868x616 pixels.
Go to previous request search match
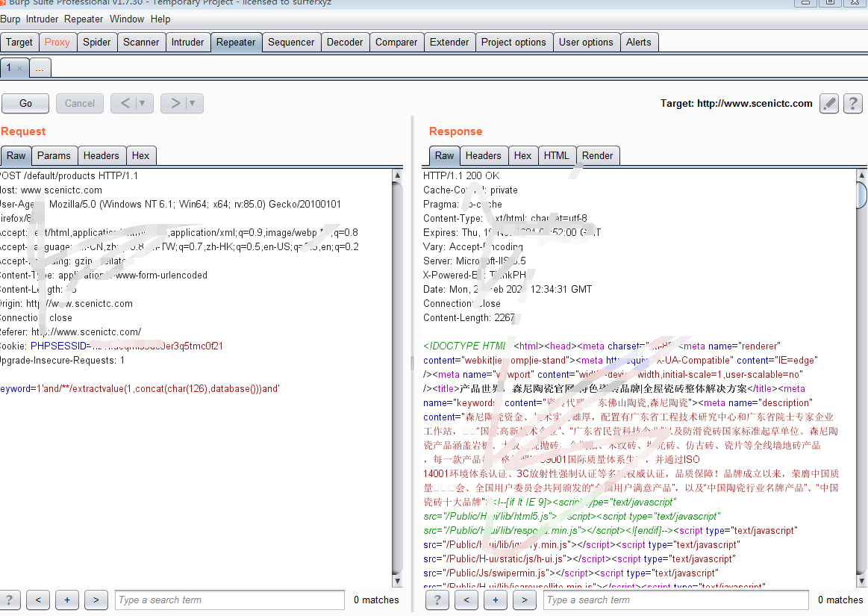click(38, 600)
